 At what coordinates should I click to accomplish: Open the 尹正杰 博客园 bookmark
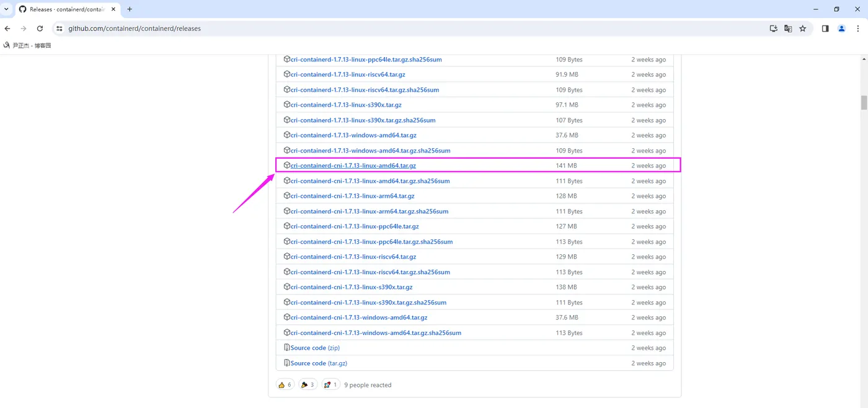[27, 45]
